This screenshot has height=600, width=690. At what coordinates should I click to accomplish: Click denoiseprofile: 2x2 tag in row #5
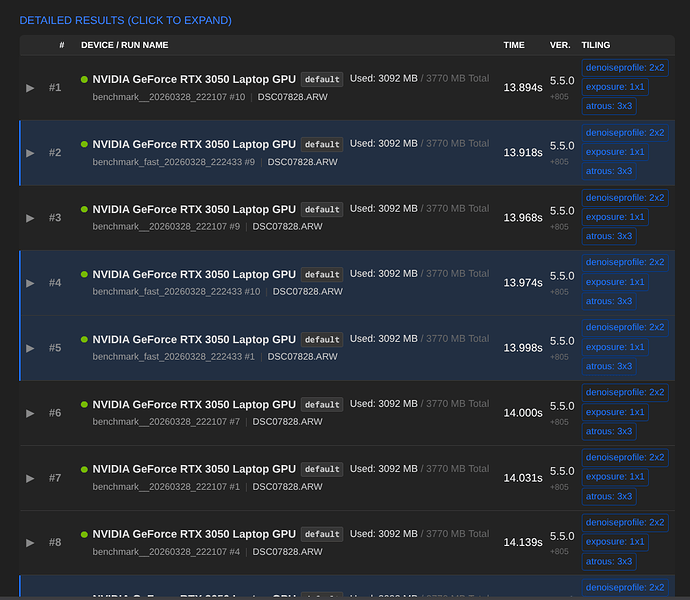[x=625, y=328]
